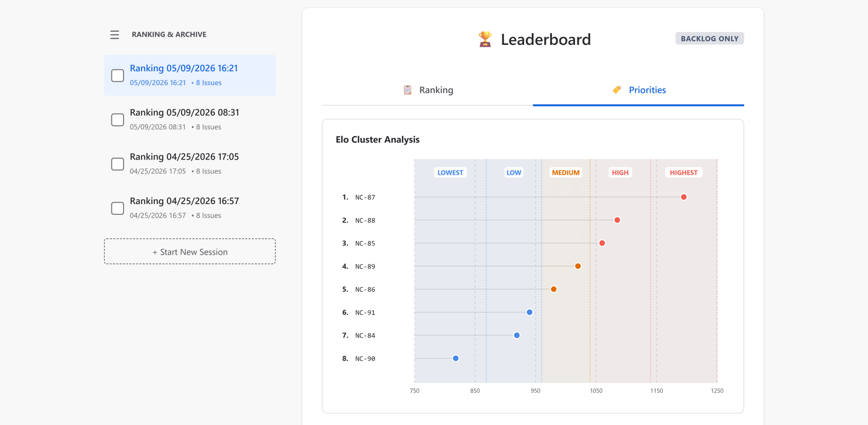Viewport: 868px width, 425px height.
Task: Click the 1050 axis tick label
Action: click(x=596, y=391)
